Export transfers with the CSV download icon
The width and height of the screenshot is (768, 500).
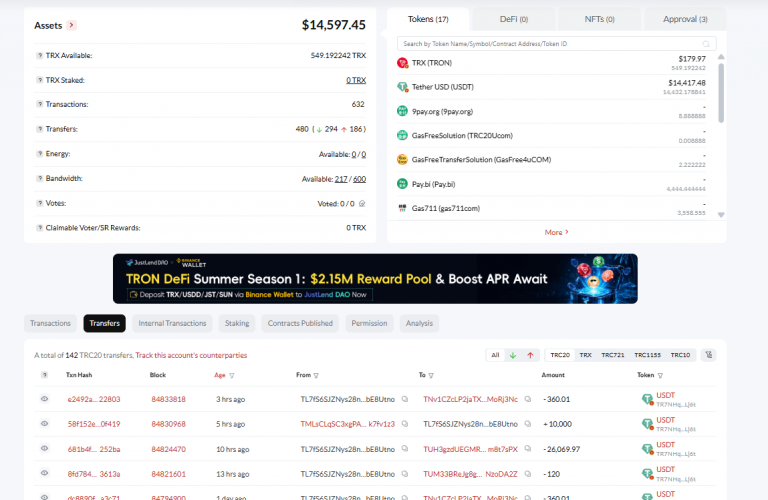click(x=709, y=355)
